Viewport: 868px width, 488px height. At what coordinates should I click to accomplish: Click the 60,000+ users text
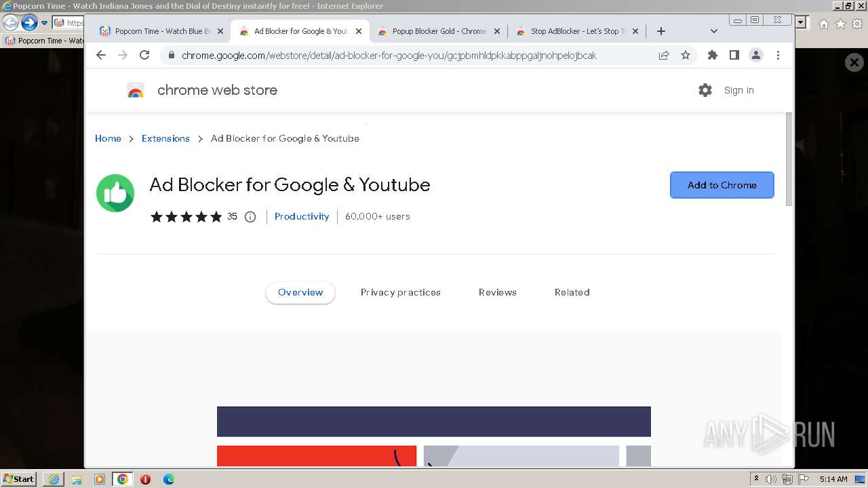coord(378,217)
